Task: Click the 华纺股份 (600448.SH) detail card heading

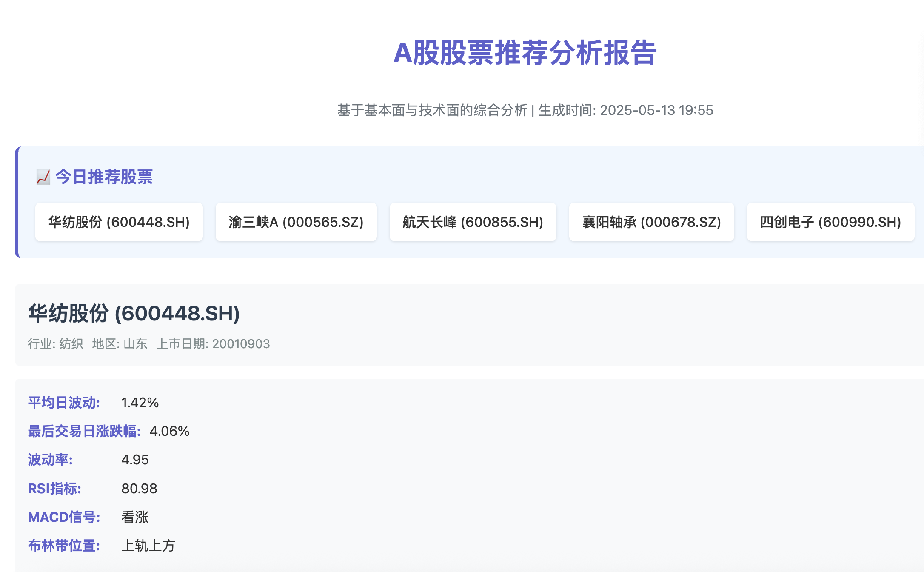Action: pos(134,313)
